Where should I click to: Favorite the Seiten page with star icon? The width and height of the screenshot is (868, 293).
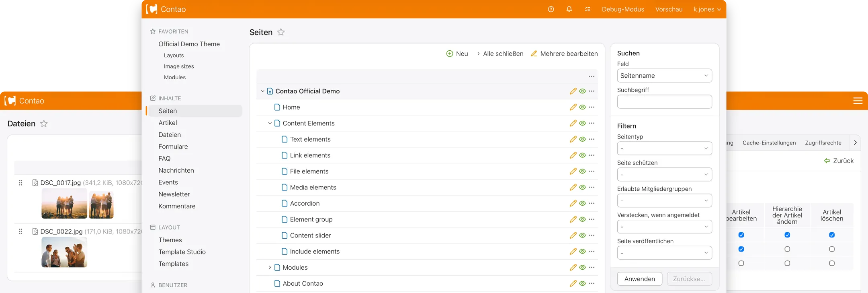click(281, 32)
